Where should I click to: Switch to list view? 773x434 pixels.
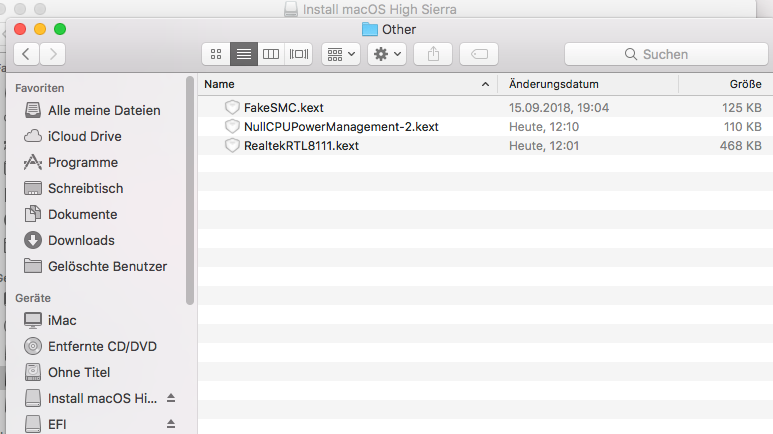point(244,54)
